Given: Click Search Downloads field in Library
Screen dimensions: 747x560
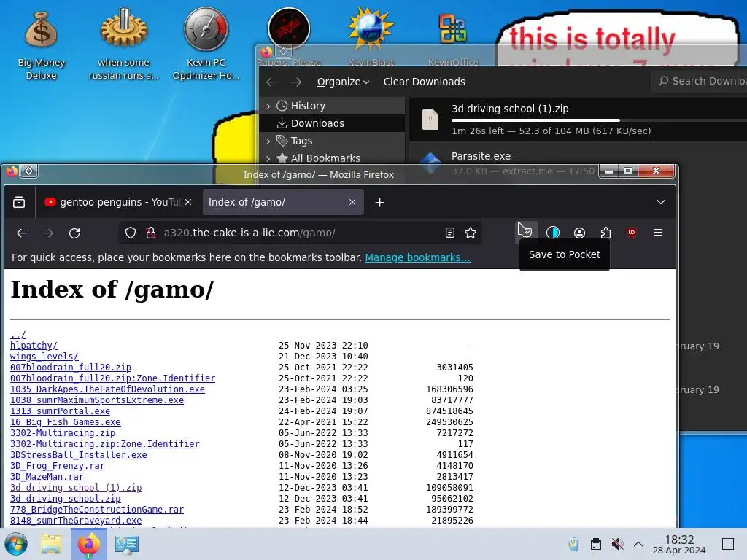Looking at the screenshot, I should 699,81.
